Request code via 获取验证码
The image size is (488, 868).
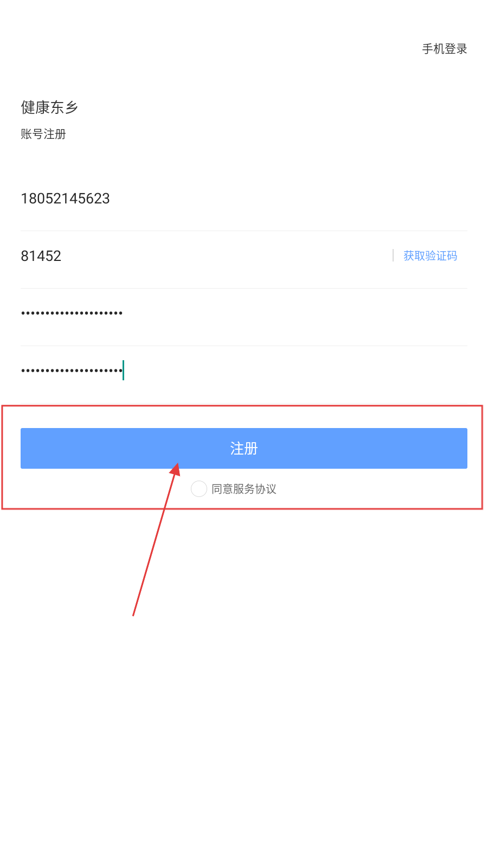pos(430,256)
